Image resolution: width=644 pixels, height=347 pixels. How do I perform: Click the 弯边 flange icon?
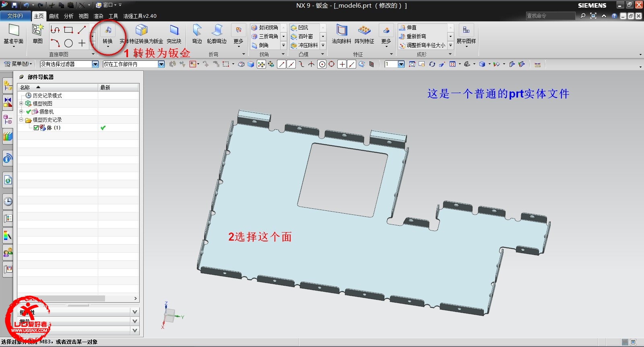click(197, 30)
